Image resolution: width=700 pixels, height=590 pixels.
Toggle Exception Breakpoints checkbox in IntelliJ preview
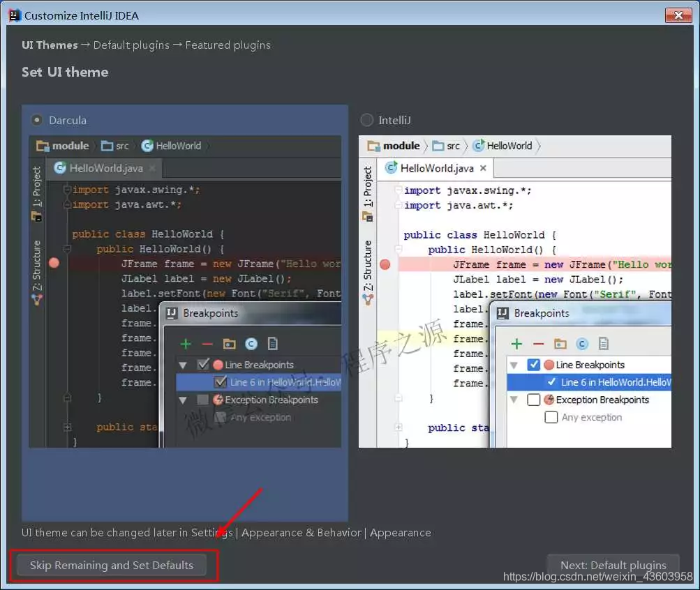(533, 400)
